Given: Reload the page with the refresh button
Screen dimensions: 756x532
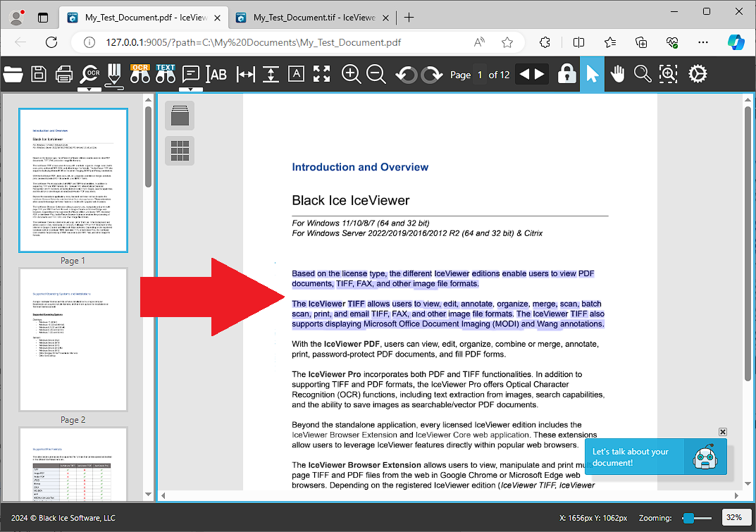Looking at the screenshot, I should click(x=51, y=42).
